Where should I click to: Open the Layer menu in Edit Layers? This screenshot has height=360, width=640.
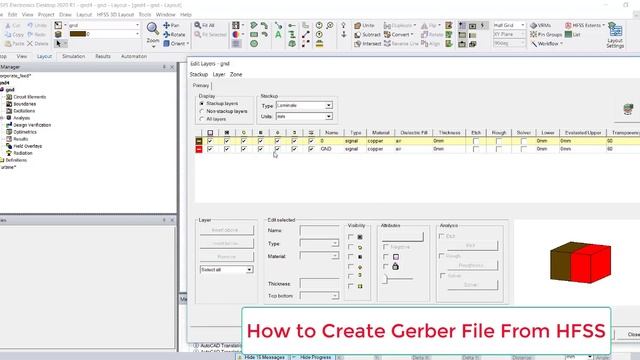pyautogui.click(x=219, y=75)
